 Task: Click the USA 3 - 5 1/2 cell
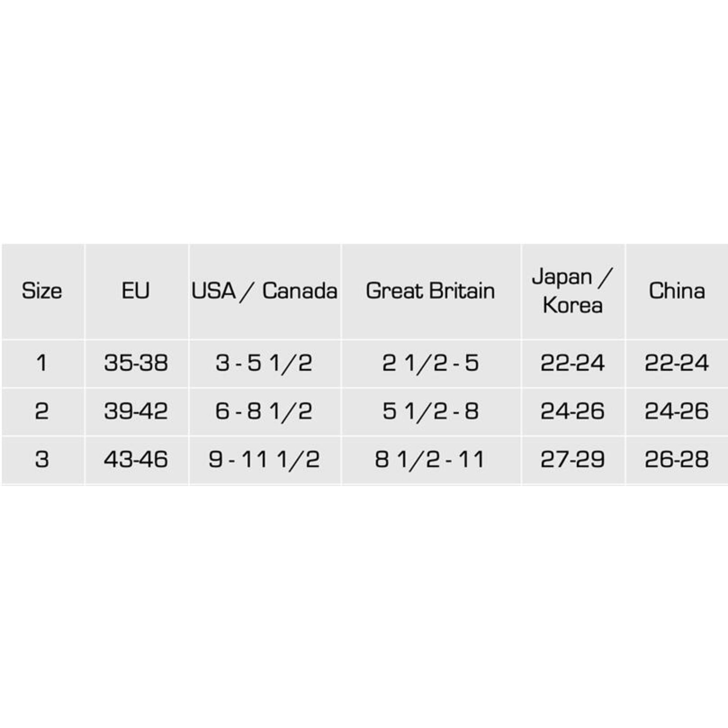pos(264,363)
